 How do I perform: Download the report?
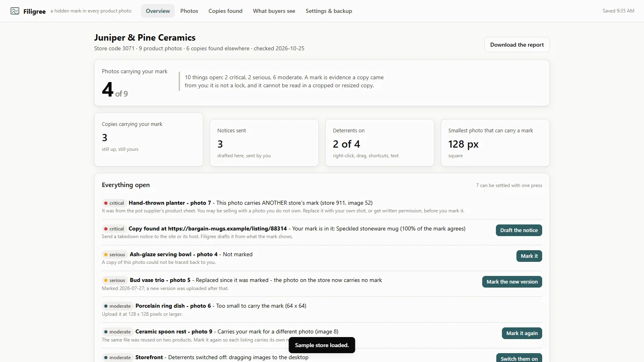517,45
